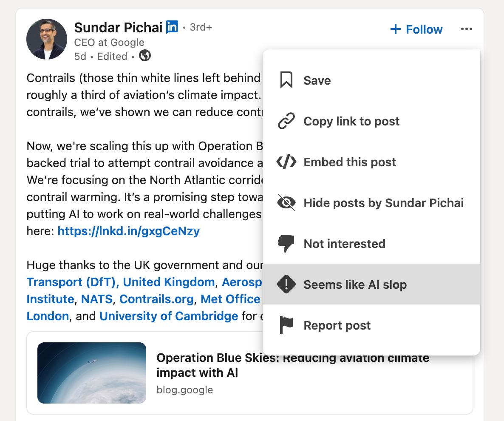This screenshot has height=421, width=504.
Task: Select Seems like AI slop option
Action: 371,284
